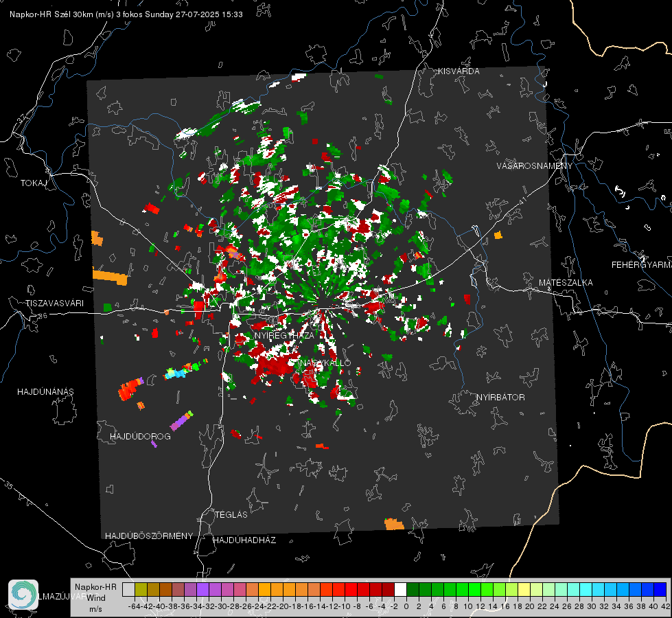Click the road number 36 marker near Tiszavasvári
This screenshot has width=672, height=618.
pos(43,316)
